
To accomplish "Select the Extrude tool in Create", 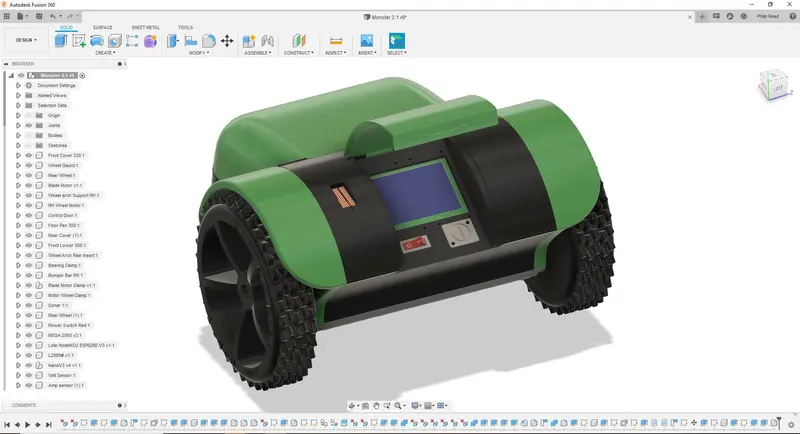I will [61, 41].
